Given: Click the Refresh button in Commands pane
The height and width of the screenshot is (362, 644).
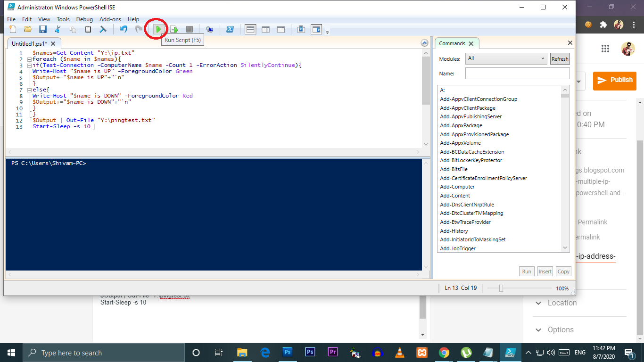Looking at the screenshot, I should tap(560, 58).
